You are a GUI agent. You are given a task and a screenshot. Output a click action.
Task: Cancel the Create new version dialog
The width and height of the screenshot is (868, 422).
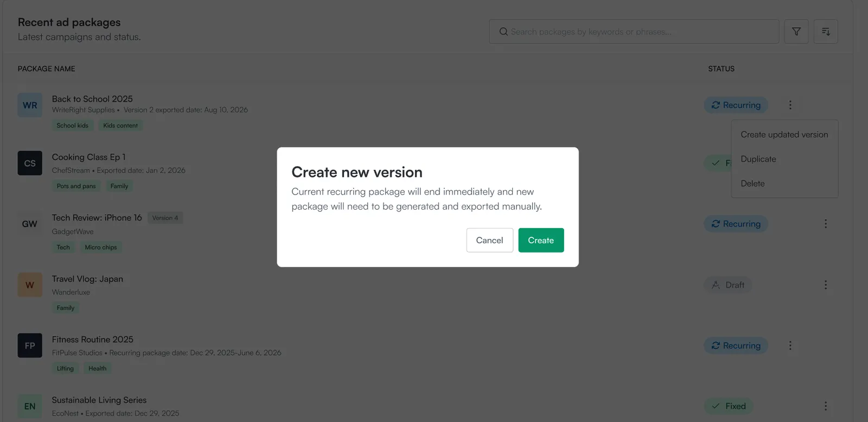[x=489, y=240]
